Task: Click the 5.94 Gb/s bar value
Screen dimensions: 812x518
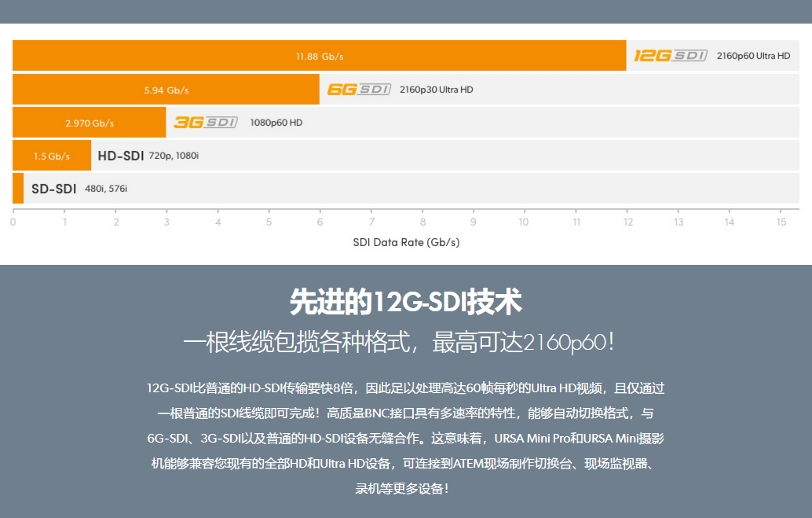Action: (166, 90)
